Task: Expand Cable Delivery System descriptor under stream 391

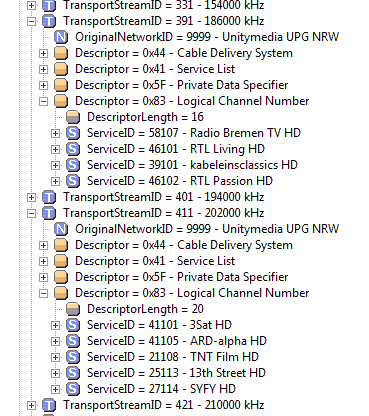Action: pos(43,53)
